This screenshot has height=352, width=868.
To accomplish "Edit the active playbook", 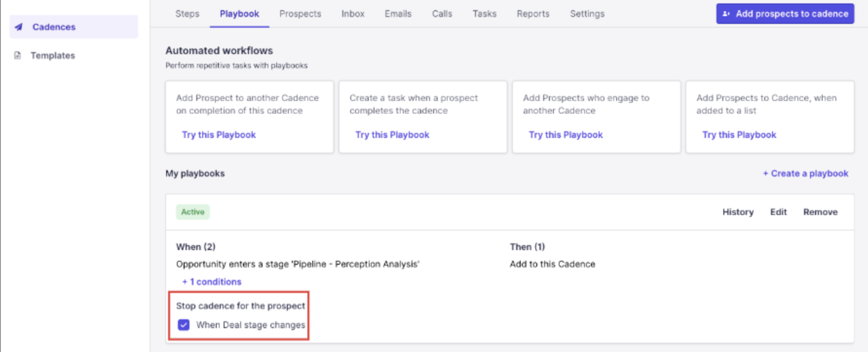I will click(778, 212).
